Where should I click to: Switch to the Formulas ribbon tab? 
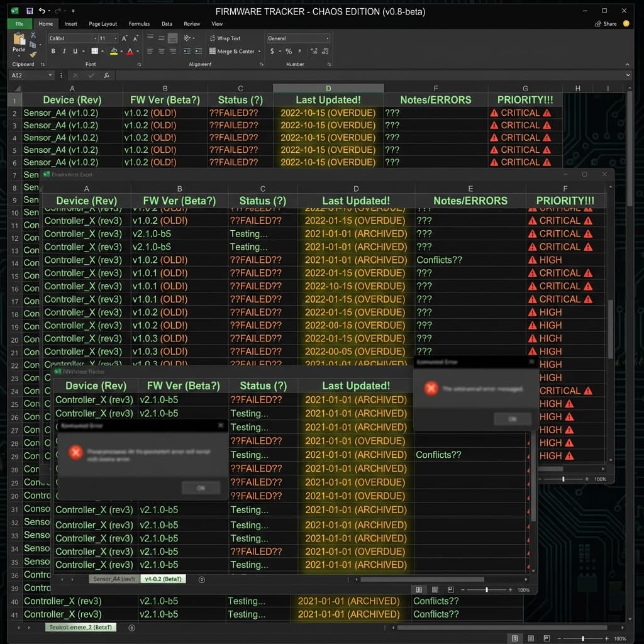tap(139, 24)
